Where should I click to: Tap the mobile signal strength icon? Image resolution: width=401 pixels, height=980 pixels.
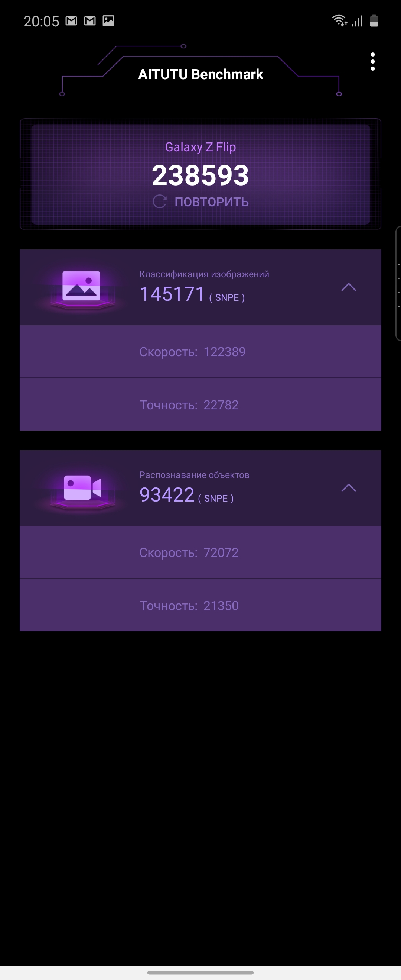(x=357, y=21)
